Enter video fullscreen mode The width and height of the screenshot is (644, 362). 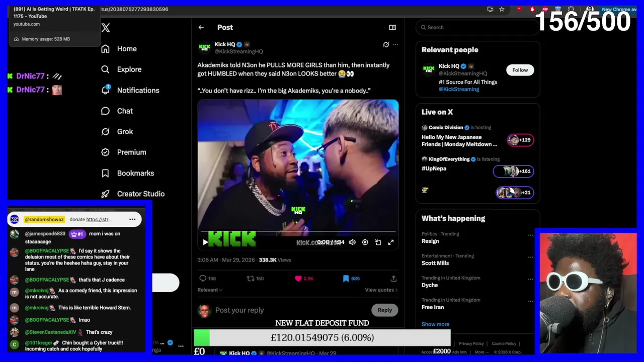click(390, 242)
